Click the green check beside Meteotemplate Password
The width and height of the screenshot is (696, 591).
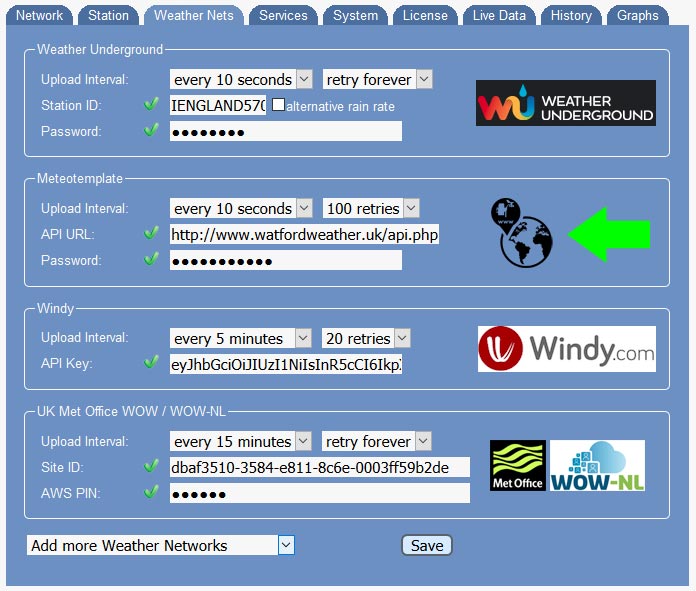[x=151, y=259]
